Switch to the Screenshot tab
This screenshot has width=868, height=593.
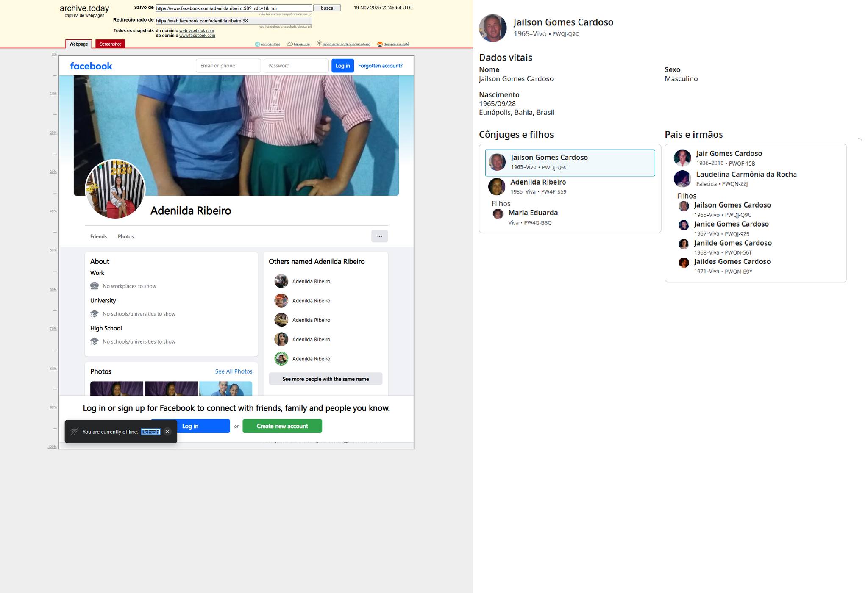(x=110, y=44)
